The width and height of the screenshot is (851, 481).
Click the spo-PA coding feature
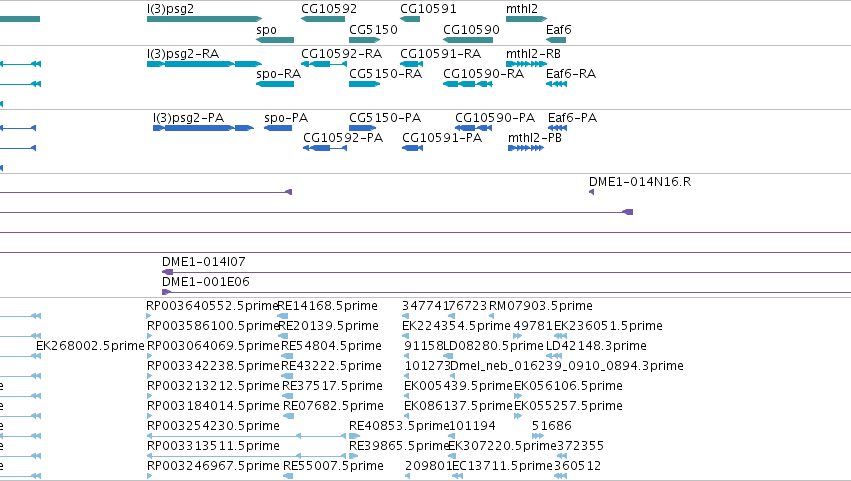click(x=278, y=128)
